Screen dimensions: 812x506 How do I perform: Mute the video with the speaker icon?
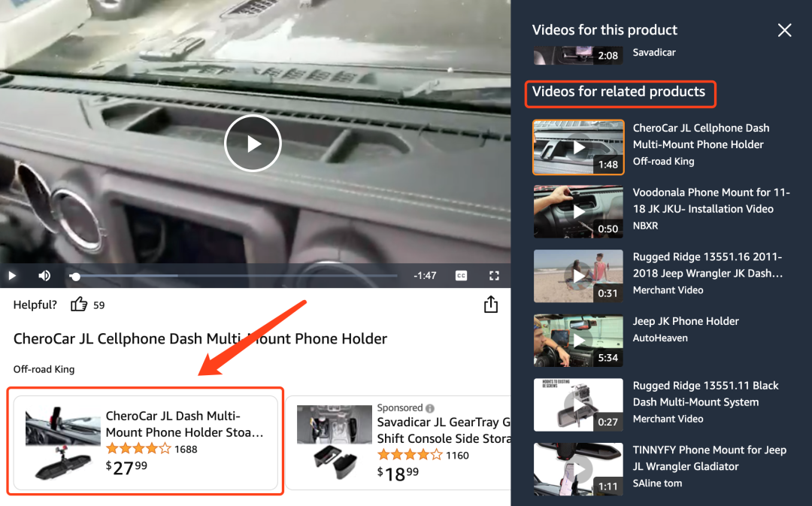44,275
